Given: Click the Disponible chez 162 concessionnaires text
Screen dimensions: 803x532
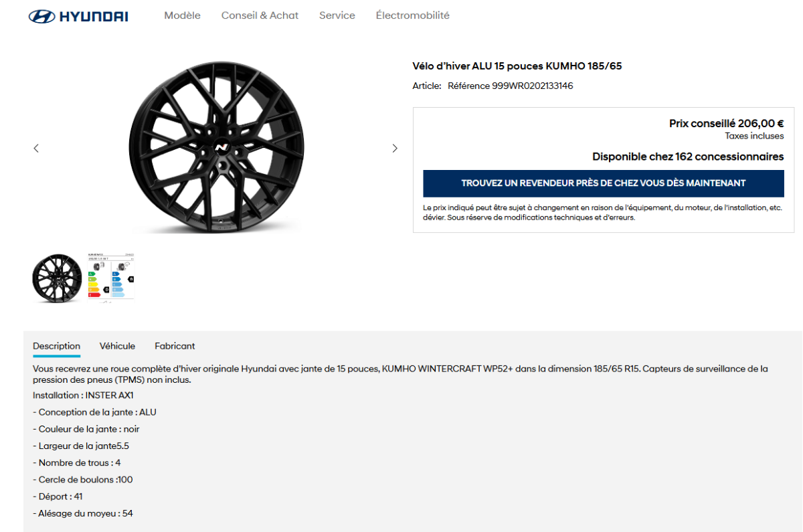Looking at the screenshot, I should (x=687, y=157).
